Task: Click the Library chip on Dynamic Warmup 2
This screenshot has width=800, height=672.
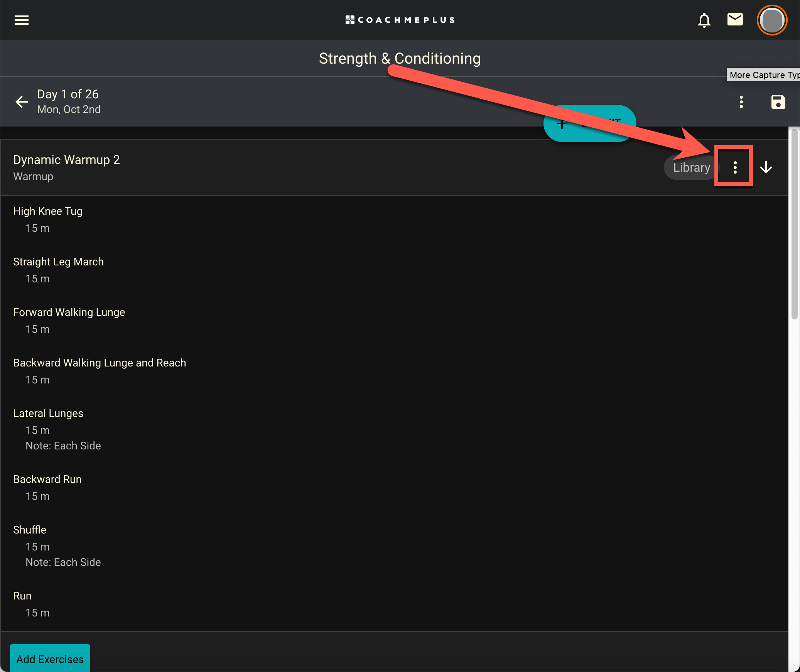Action: pos(691,167)
